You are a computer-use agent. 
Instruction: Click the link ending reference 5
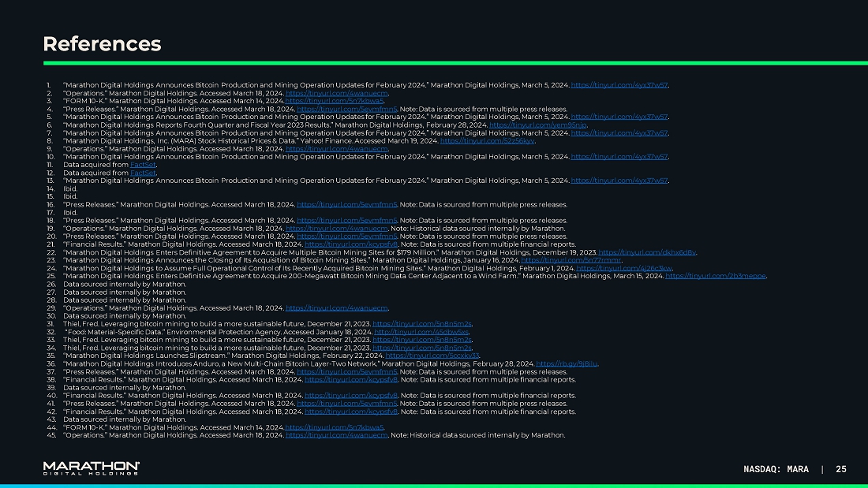pos(619,117)
